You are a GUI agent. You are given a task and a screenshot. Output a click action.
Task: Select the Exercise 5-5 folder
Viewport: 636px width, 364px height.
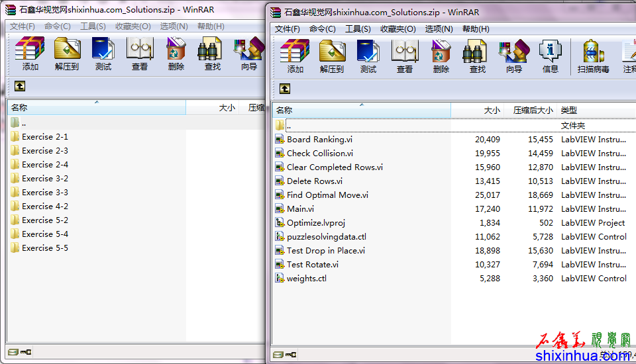pyautogui.click(x=44, y=248)
